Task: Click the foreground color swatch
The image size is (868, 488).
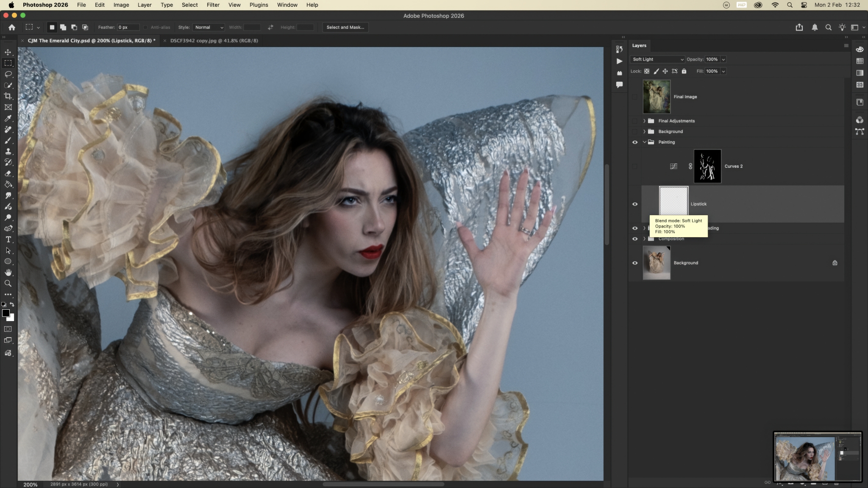Action: click(6, 313)
